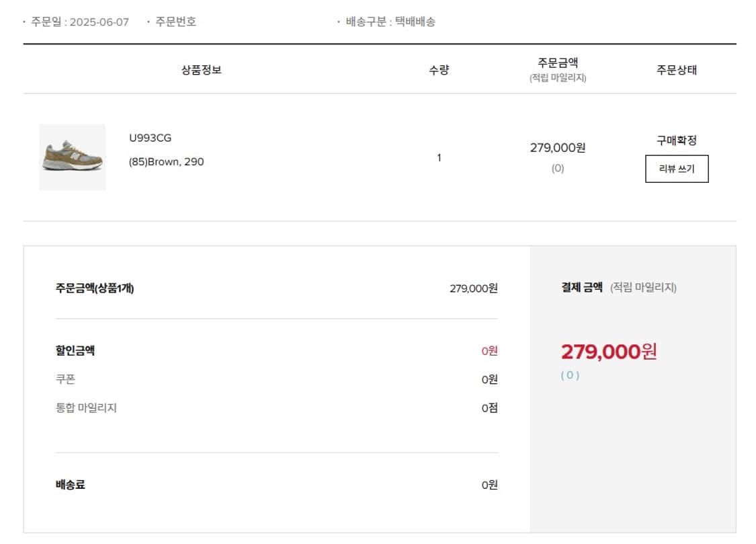Click the 수량 column header
This screenshot has height=544, width=756.
click(438, 69)
